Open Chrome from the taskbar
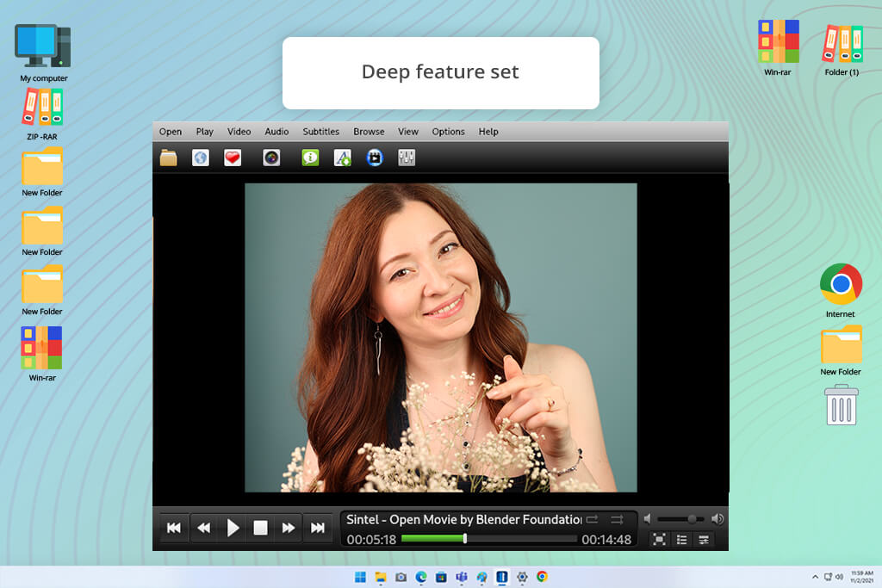The height and width of the screenshot is (588, 882). [x=543, y=577]
